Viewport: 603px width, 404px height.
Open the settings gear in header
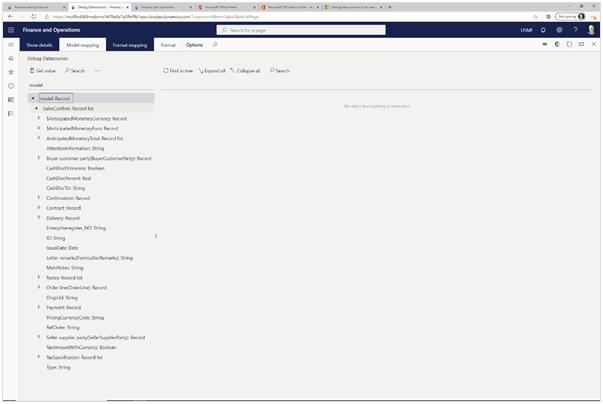(559, 30)
